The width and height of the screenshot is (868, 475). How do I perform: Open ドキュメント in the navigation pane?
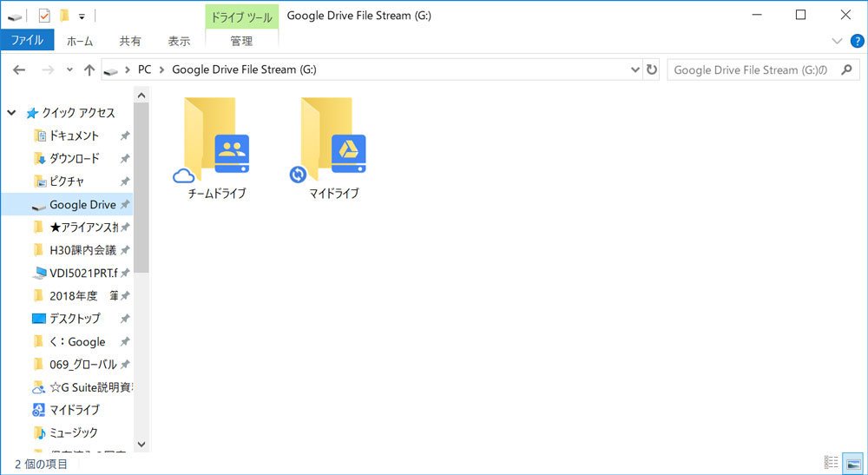click(74, 135)
